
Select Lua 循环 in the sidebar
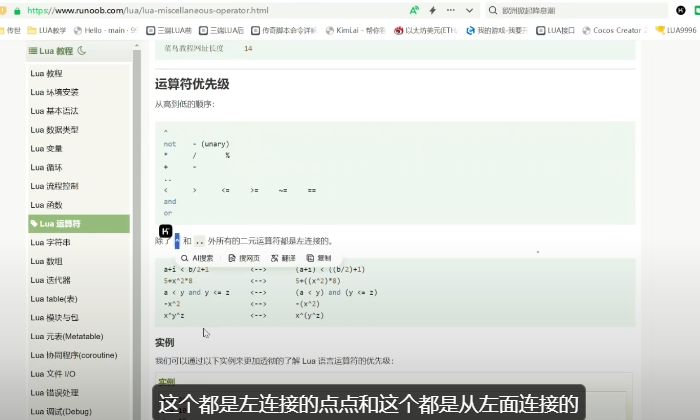tap(46, 168)
